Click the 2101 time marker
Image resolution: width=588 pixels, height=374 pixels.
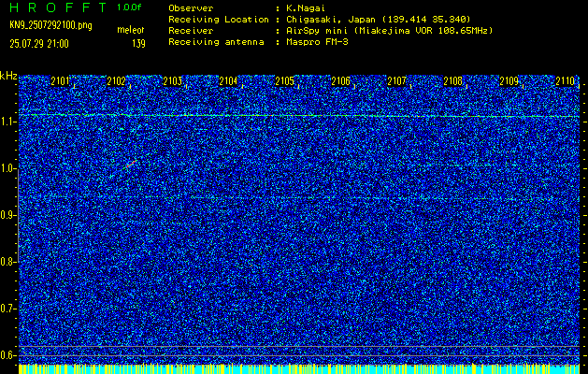coord(60,81)
